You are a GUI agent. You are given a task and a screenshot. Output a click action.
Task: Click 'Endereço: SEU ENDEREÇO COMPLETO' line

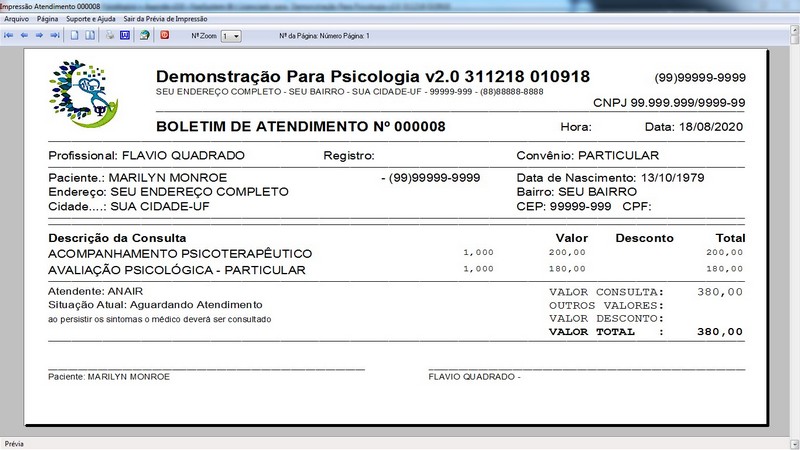tap(168, 192)
